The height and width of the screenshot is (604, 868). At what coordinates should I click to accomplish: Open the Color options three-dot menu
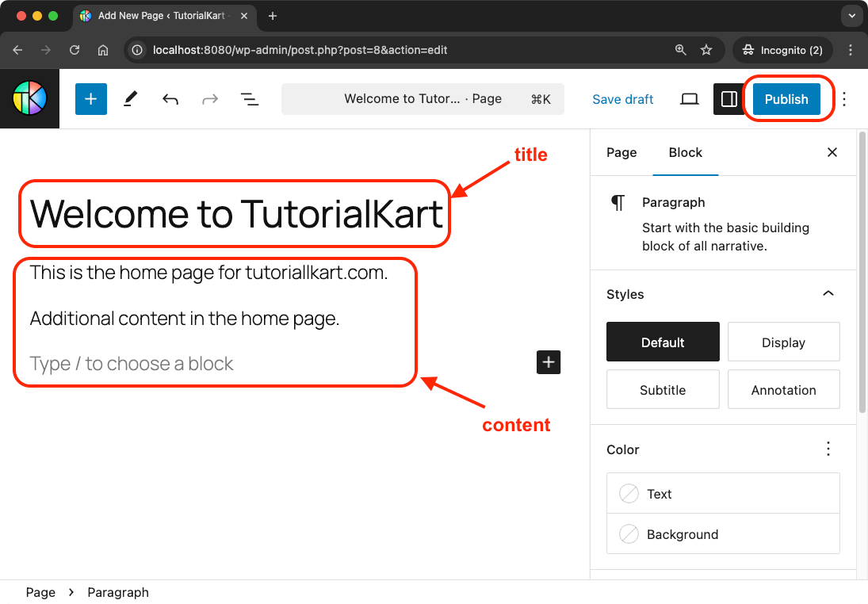coord(828,449)
